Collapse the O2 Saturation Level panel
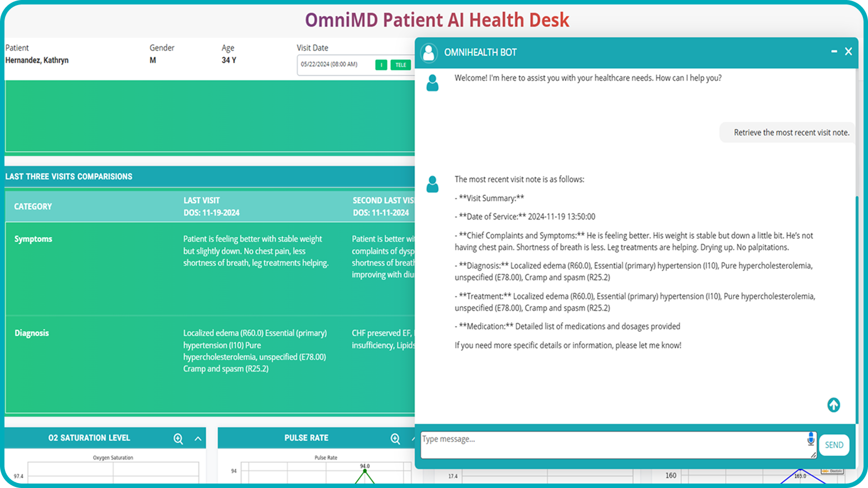Image resolution: width=868 pixels, height=488 pixels. 198,439
